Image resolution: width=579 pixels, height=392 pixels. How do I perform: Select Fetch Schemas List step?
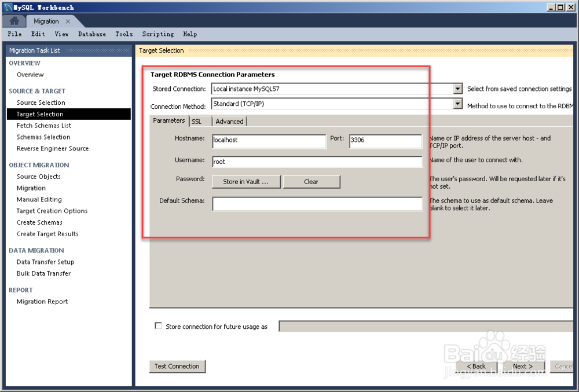[44, 126]
